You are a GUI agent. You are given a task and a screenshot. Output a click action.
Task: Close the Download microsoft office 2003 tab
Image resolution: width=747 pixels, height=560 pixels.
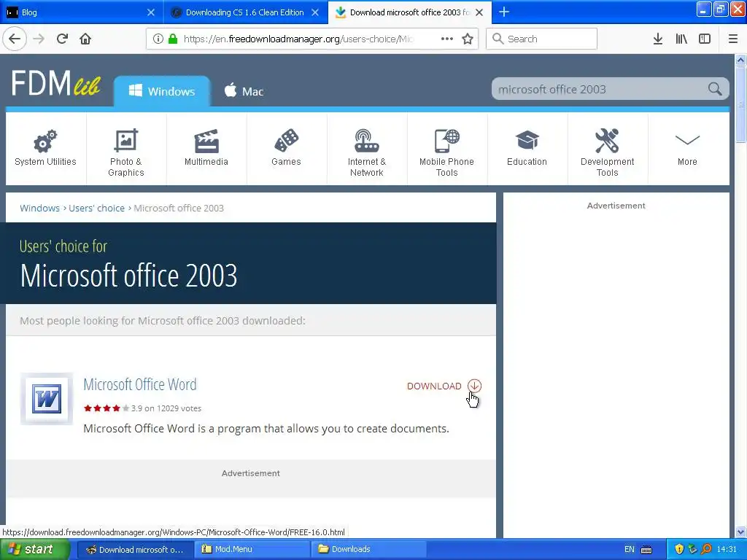[479, 12]
